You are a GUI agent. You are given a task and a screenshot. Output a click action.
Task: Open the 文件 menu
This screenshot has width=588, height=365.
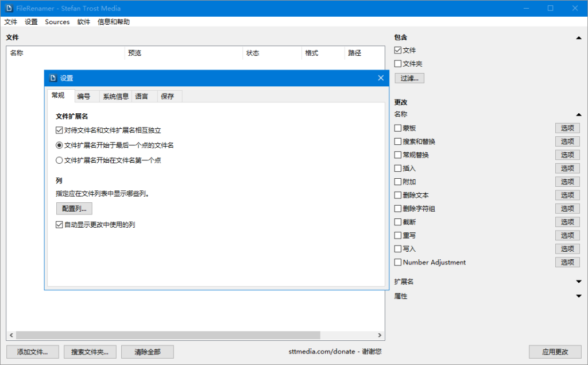tap(10, 21)
